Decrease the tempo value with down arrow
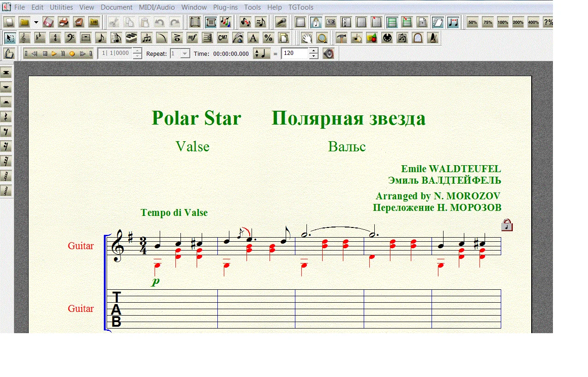This screenshot has height=377, width=588. tap(313, 56)
